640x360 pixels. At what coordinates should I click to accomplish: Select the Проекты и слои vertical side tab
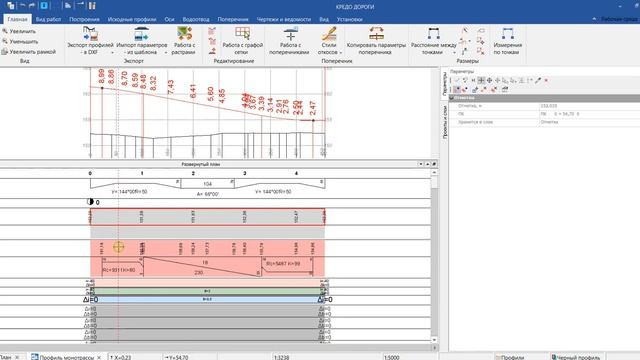(x=444, y=122)
